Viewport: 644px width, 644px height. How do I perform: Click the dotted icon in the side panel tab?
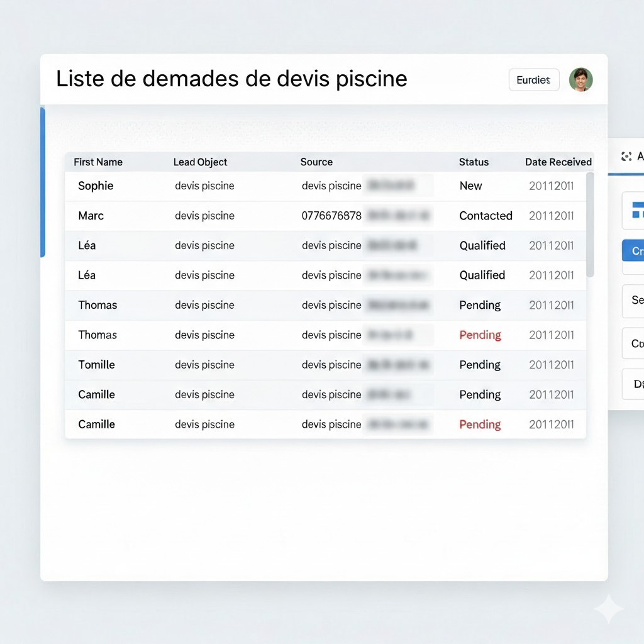(x=626, y=157)
